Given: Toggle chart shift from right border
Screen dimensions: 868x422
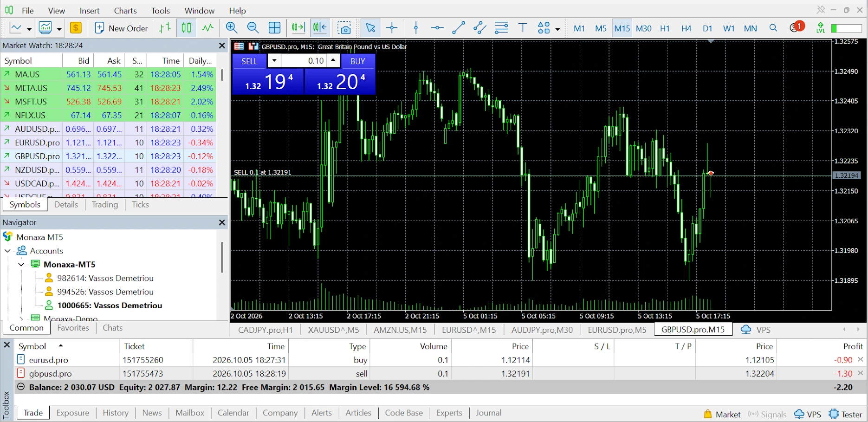Looking at the screenshot, I should pos(320,28).
